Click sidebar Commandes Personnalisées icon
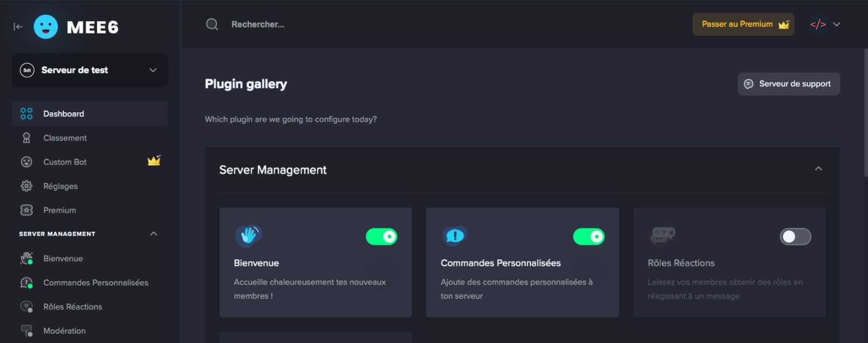The image size is (868, 343). coord(27,283)
